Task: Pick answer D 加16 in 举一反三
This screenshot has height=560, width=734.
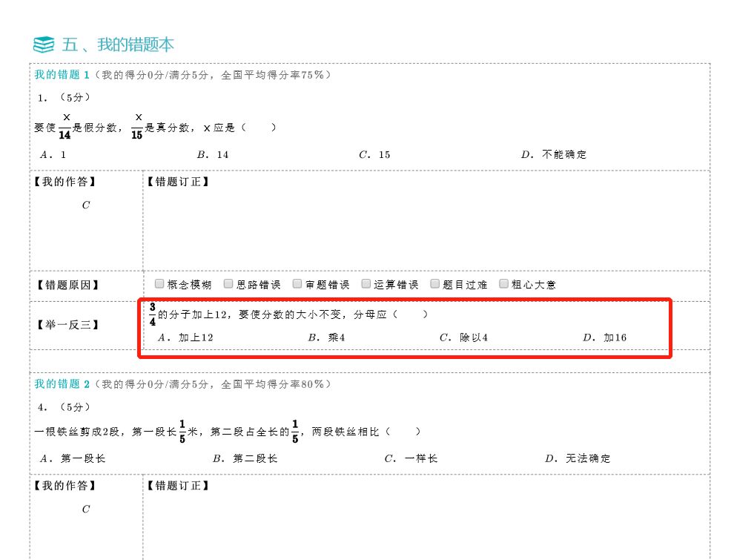Action: [605, 337]
